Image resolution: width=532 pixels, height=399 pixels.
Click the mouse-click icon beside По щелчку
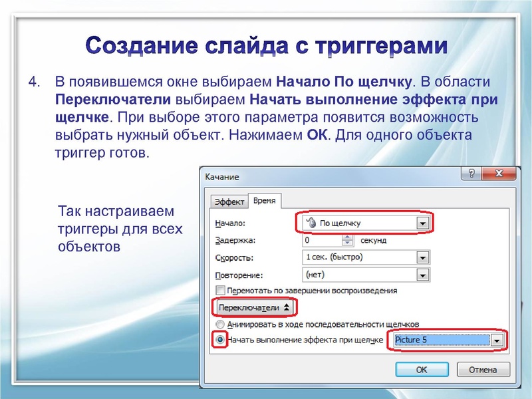pyautogui.click(x=311, y=223)
